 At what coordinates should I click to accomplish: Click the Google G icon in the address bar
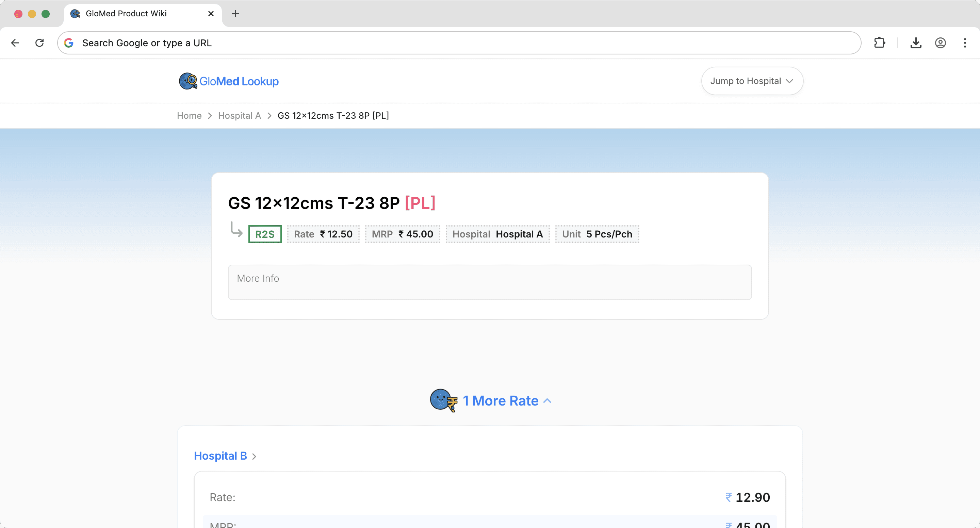(69, 43)
